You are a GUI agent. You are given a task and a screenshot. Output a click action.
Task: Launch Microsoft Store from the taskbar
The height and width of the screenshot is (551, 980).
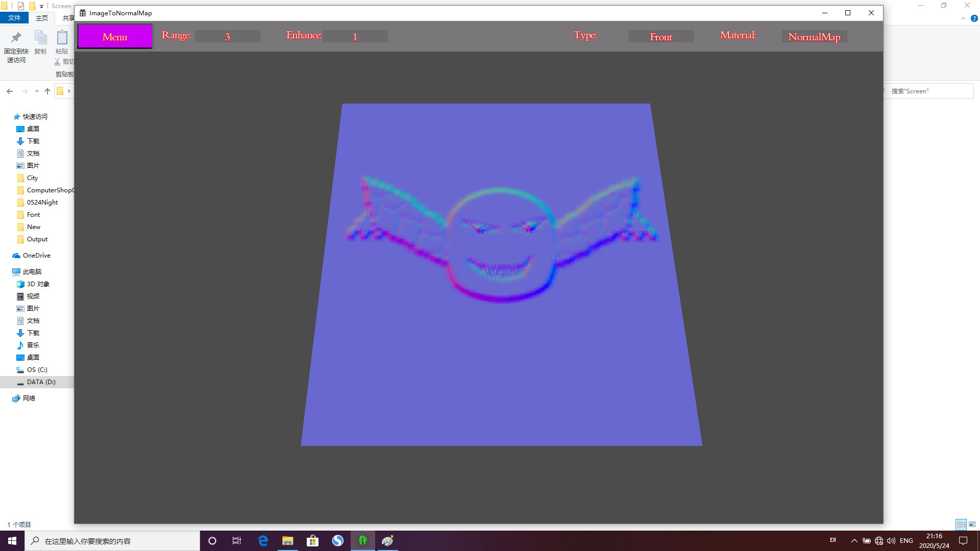(313, 541)
